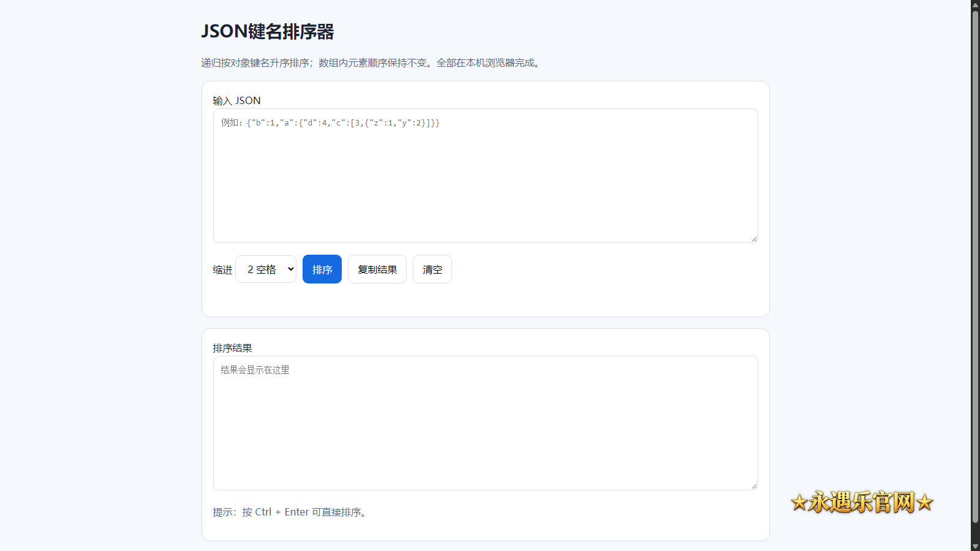The image size is (980, 551).
Task: Click the page scrollbar up arrow
Action: (975, 5)
